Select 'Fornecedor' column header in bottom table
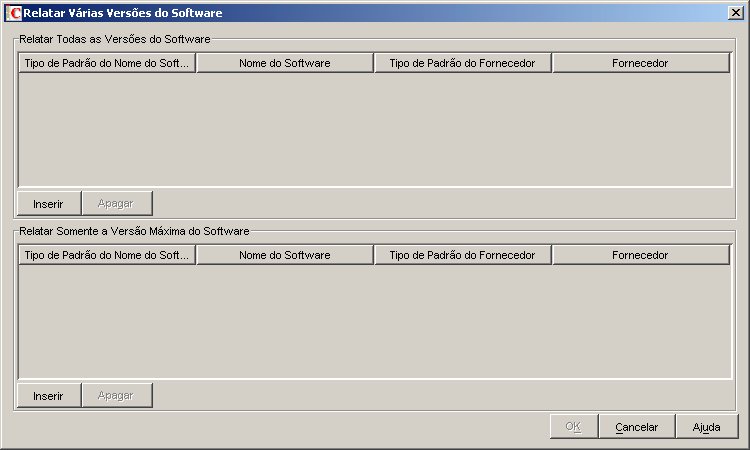 pos(641,255)
